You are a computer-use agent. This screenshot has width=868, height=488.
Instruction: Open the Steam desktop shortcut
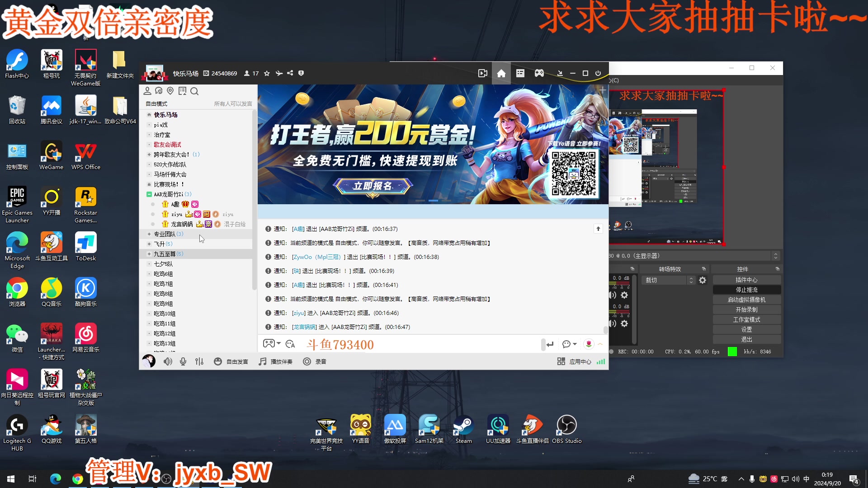tap(463, 429)
